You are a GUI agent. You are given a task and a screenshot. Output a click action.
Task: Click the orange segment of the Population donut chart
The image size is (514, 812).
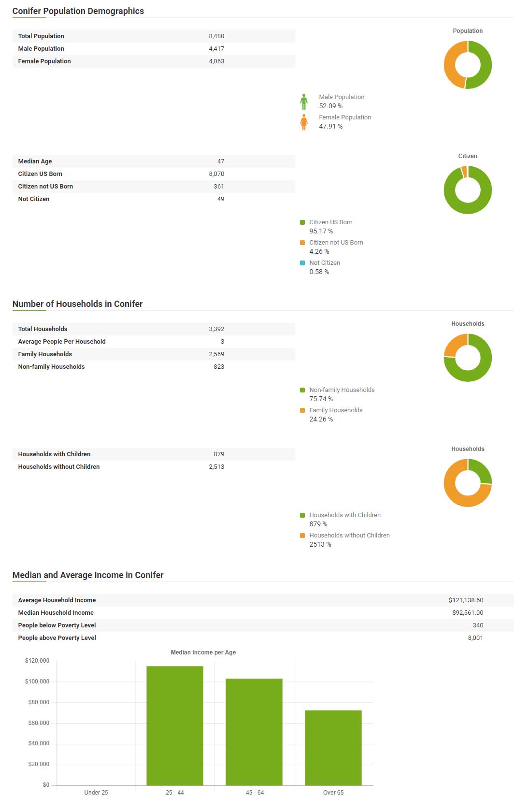450,65
